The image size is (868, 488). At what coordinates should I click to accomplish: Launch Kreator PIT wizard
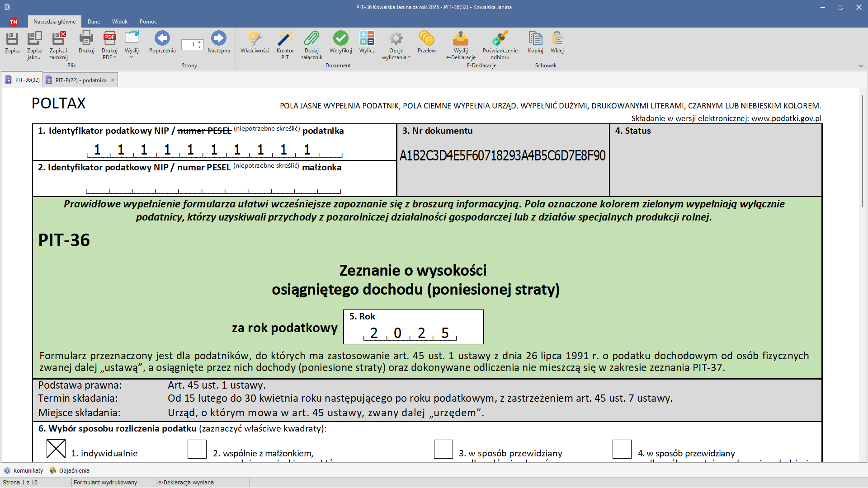click(285, 45)
